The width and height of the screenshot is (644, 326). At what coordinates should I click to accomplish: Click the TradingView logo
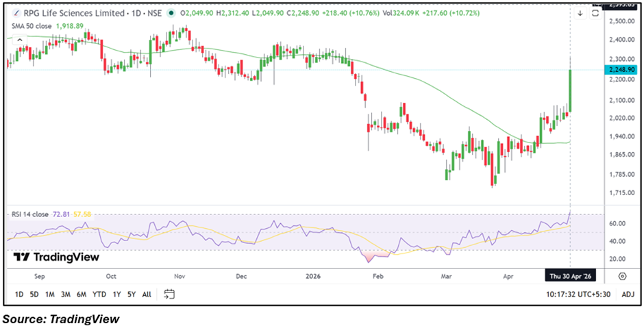[57, 258]
